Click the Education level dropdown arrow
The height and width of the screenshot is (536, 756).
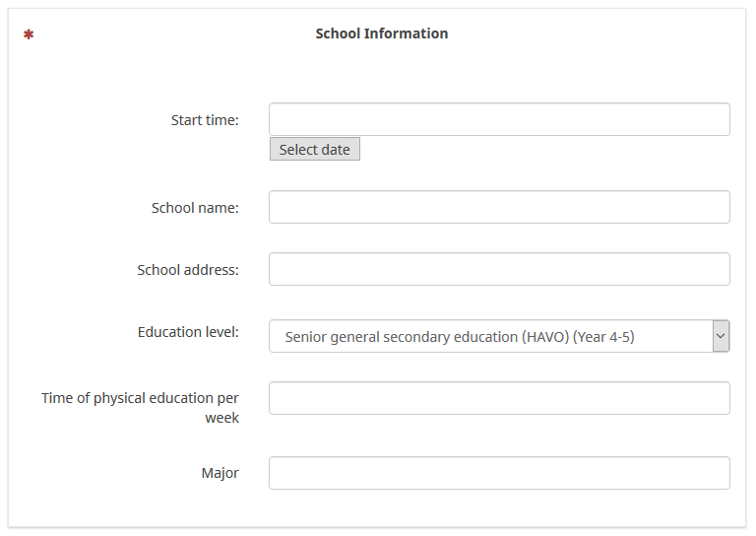point(721,336)
